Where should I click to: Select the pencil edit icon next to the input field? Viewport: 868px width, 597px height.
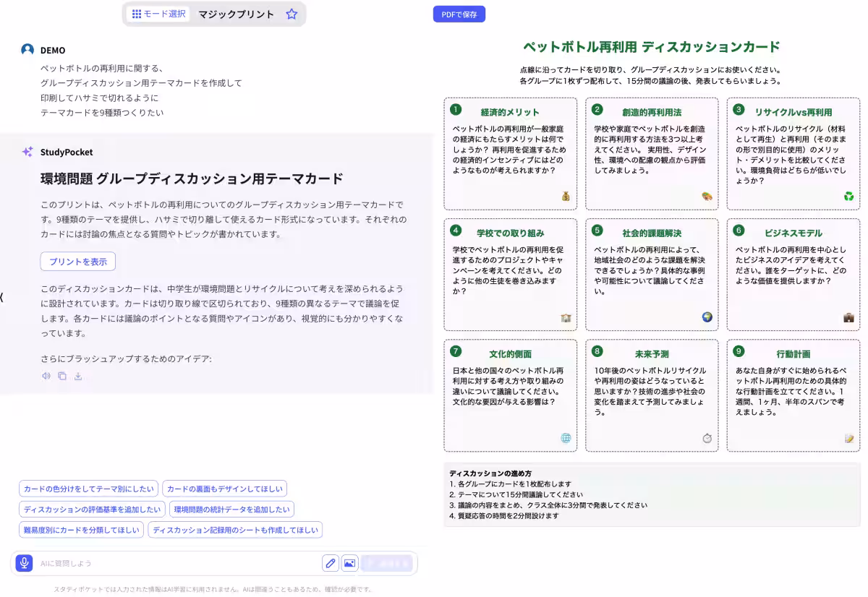point(330,563)
